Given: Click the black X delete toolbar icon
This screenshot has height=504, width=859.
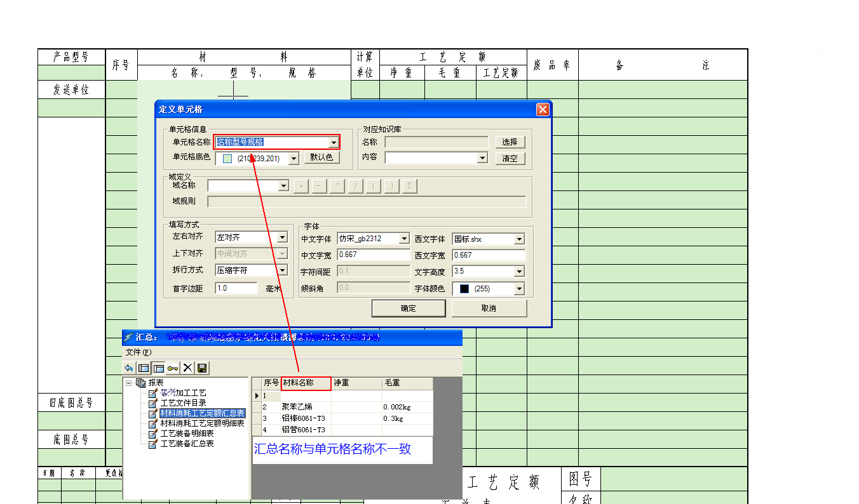Looking at the screenshot, I should point(187,368).
